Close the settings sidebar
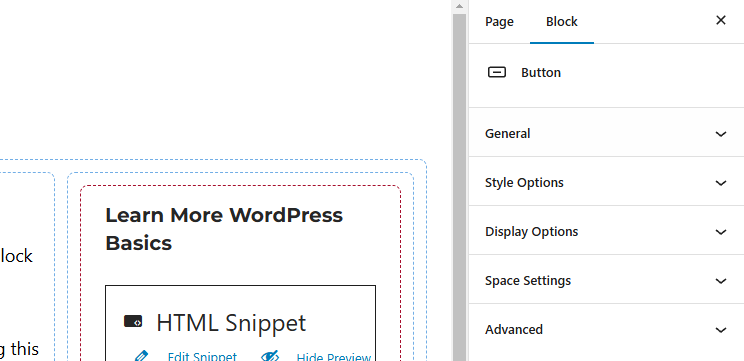The width and height of the screenshot is (744, 361). 721,20
